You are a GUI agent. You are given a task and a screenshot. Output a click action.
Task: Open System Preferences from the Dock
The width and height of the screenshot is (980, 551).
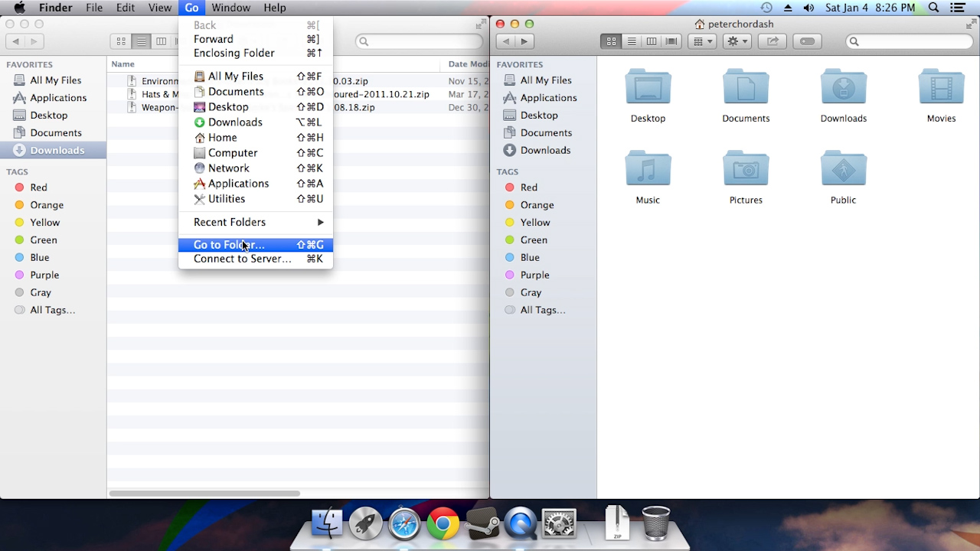click(559, 524)
